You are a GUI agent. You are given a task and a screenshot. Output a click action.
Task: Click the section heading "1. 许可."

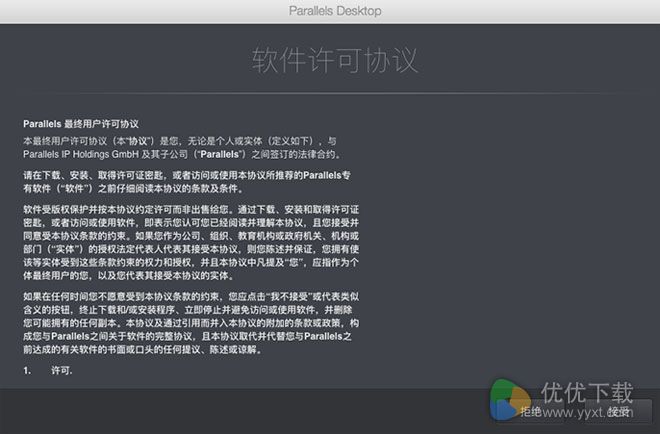(x=48, y=370)
